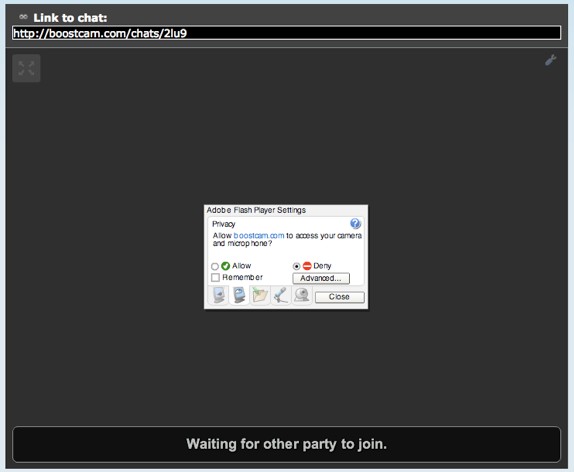The height and width of the screenshot is (472, 574).
Task: Switch to Flash Display settings tab
Action: [219, 296]
